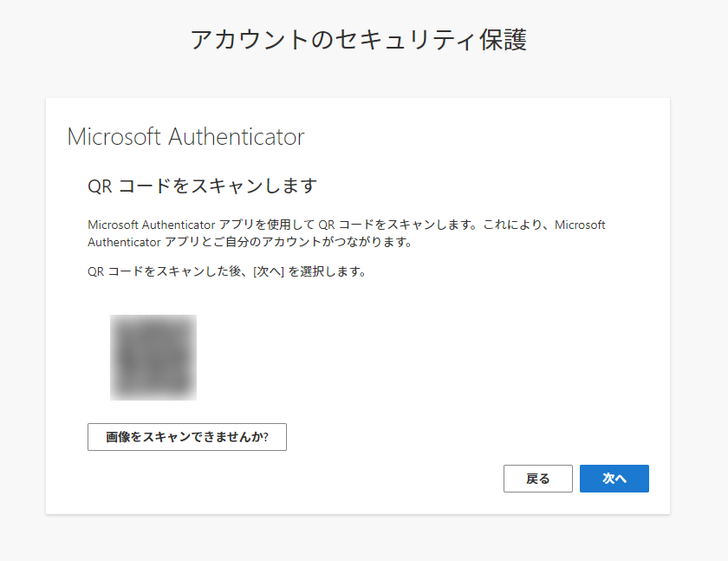Click the word Authenticator starting the second description line
The height and width of the screenshot is (561, 728).
(x=124, y=242)
